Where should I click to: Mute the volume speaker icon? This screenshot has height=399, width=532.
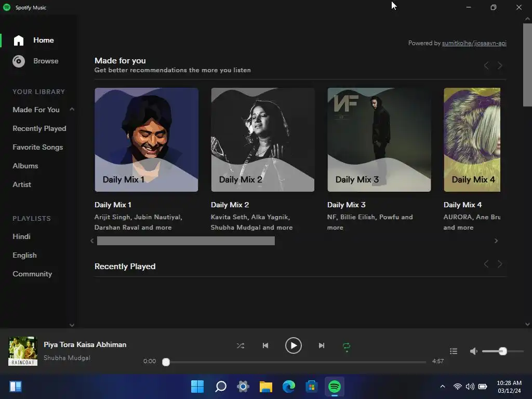(474, 351)
